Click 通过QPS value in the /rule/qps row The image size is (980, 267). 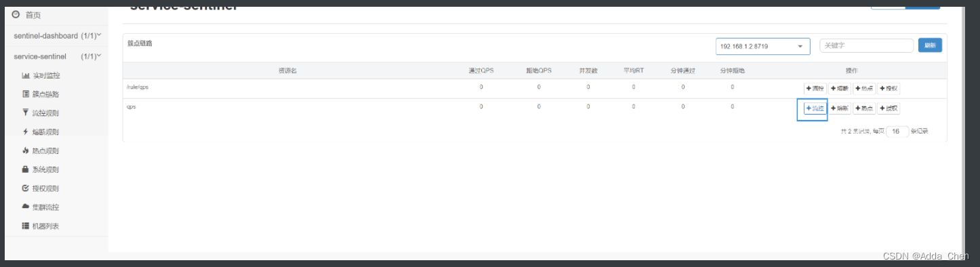pyautogui.click(x=481, y=87)
